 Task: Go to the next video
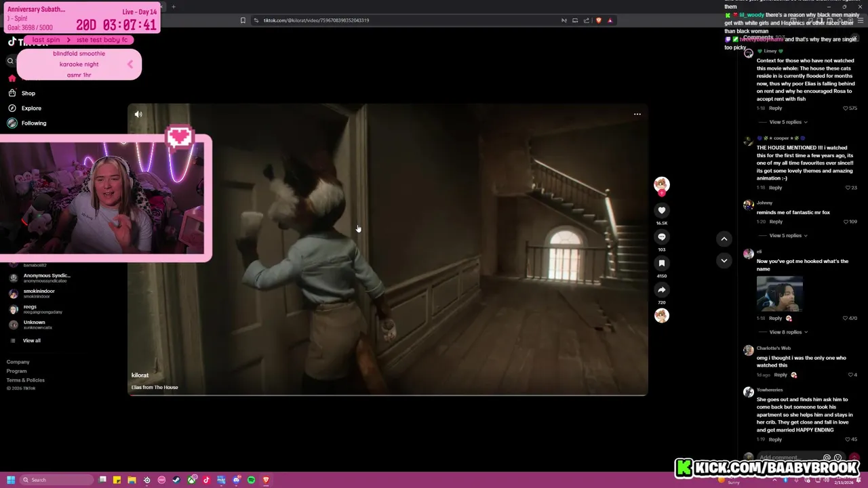tap(724, 260)
